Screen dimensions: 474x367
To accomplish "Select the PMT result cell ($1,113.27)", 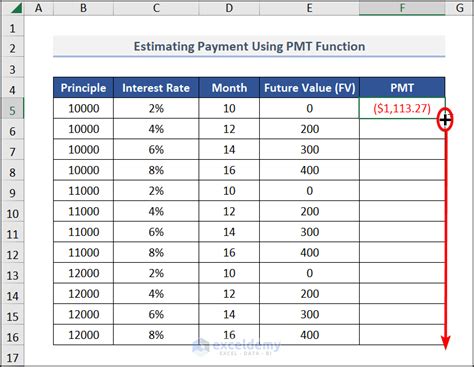I will coord(402,108).
